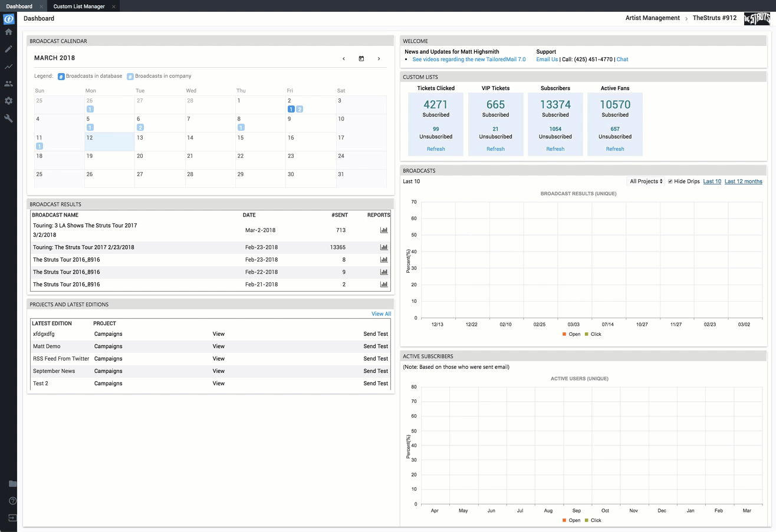The image size is (776, 532).
Task: Open the support Chat link
Action: pyautogui.click(x=622, y=60)
